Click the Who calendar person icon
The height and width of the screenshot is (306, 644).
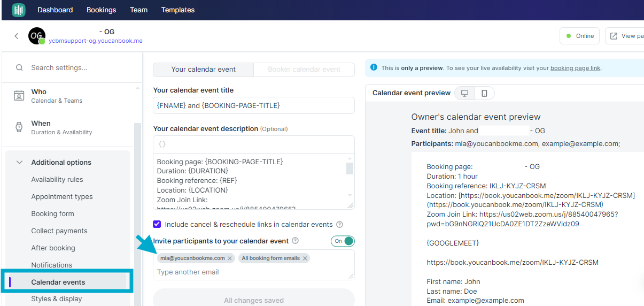click(x=19, y=96)
